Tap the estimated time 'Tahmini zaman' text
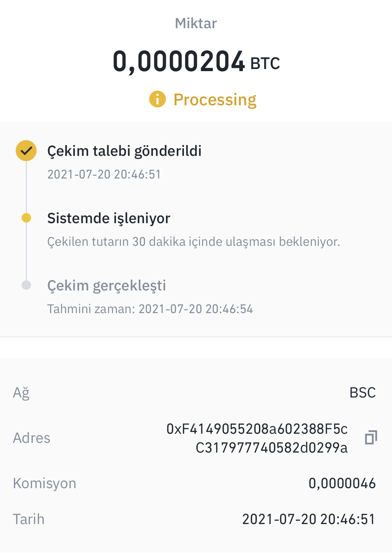Viewport: 392px width, 553px height. click(150, 309)
